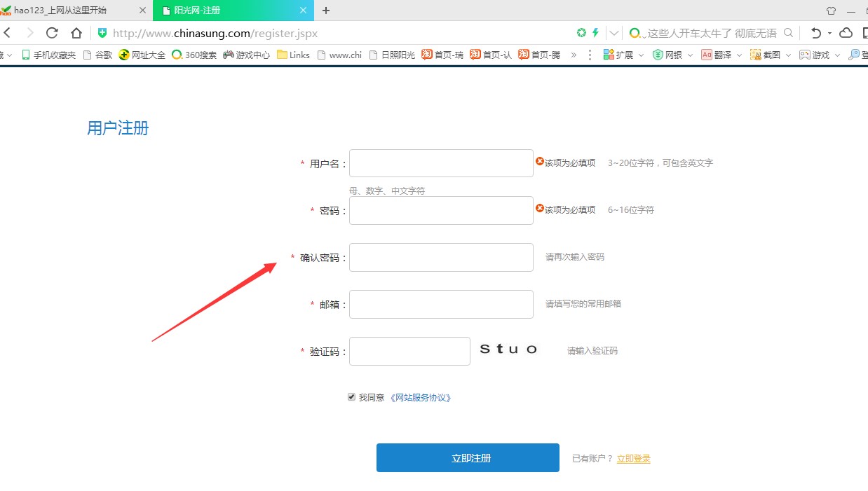Viewport: 868px width, 491px height.
Task: Click the magnifier search icon in search box
Action: 788,33
